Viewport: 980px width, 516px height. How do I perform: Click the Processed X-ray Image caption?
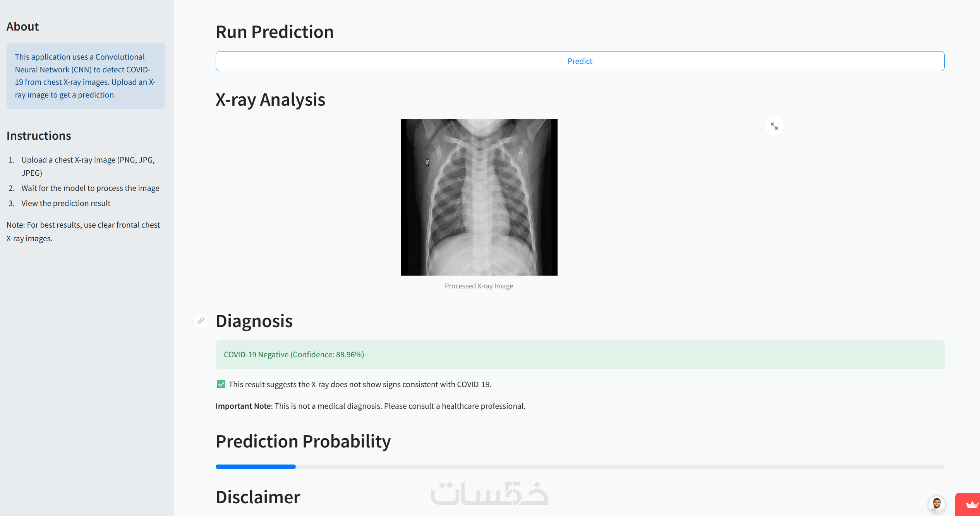tap(479, 286)
